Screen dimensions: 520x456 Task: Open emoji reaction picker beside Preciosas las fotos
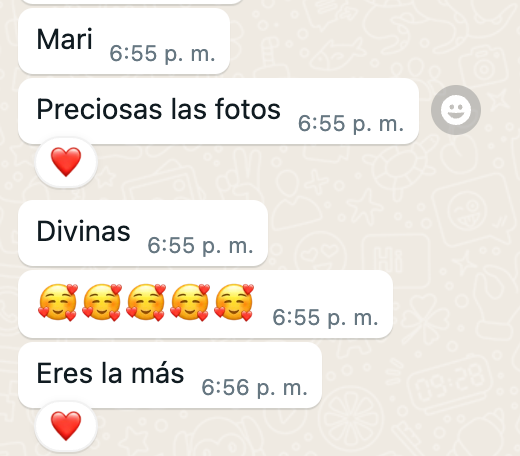tap(456, 110)
